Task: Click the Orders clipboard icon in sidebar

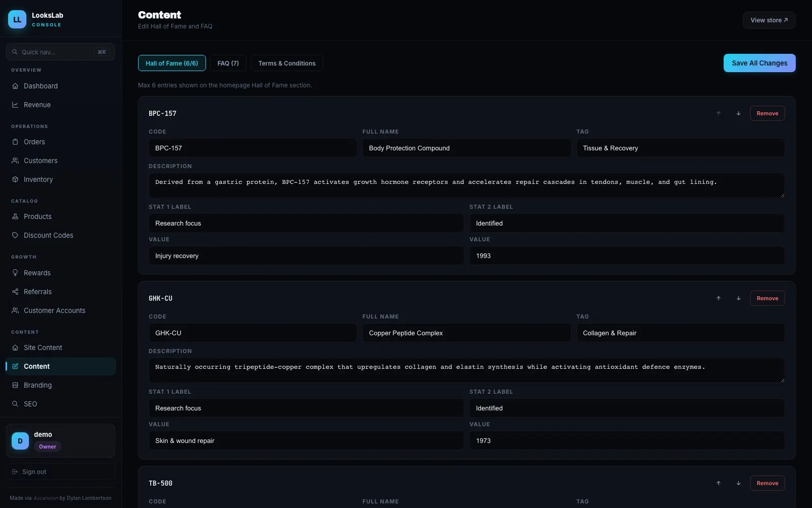Action: [x=15, y=142]
